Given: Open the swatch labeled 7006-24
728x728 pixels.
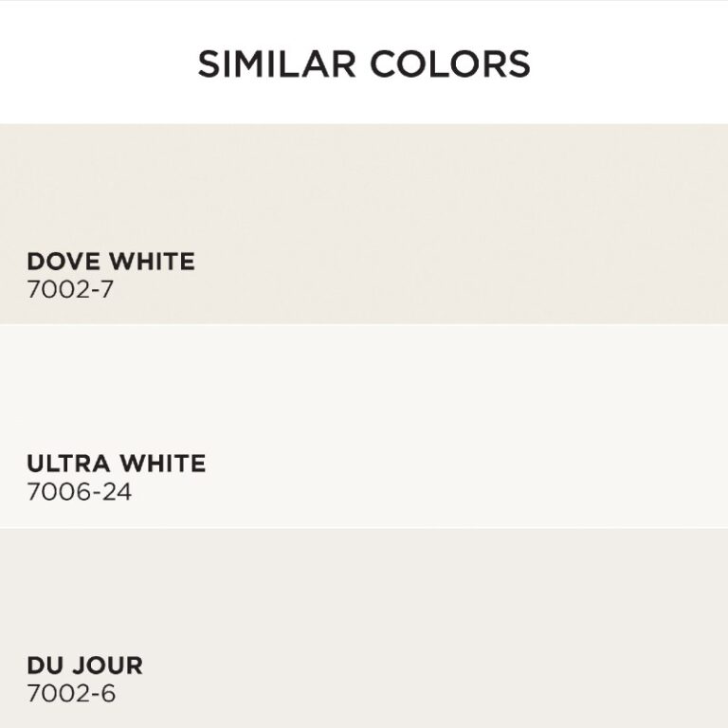Looking at the screenshot, I should click(x=364, y=427).
